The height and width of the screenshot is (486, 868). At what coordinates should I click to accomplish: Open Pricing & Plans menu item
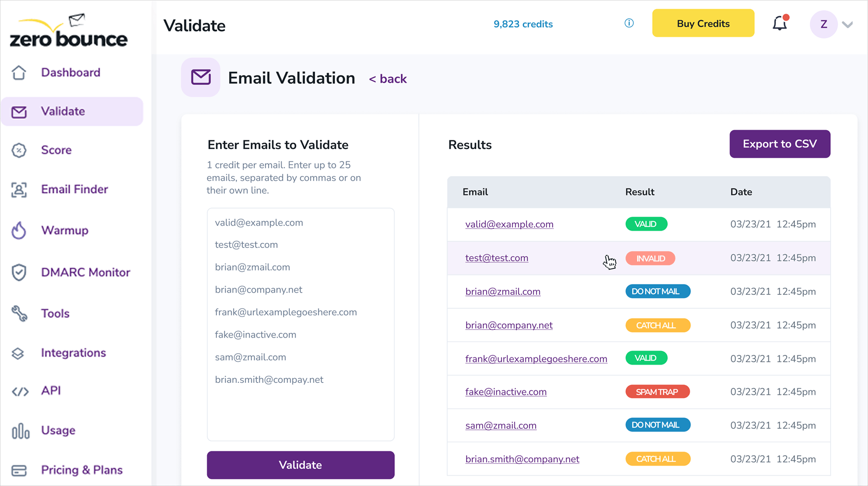pyautogui.click(x=81, y=470)
